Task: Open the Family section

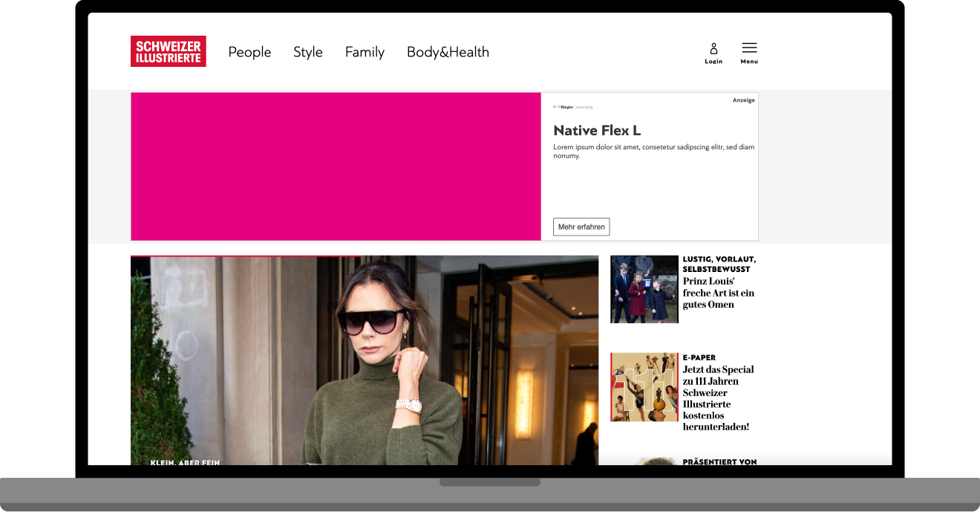Action: [x=365, y=52]
